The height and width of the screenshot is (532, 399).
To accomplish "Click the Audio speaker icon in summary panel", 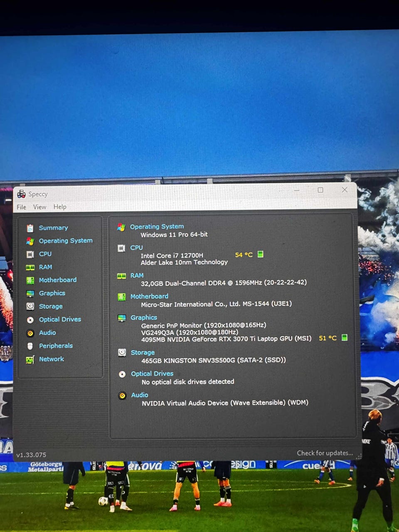I will point(122,396).
